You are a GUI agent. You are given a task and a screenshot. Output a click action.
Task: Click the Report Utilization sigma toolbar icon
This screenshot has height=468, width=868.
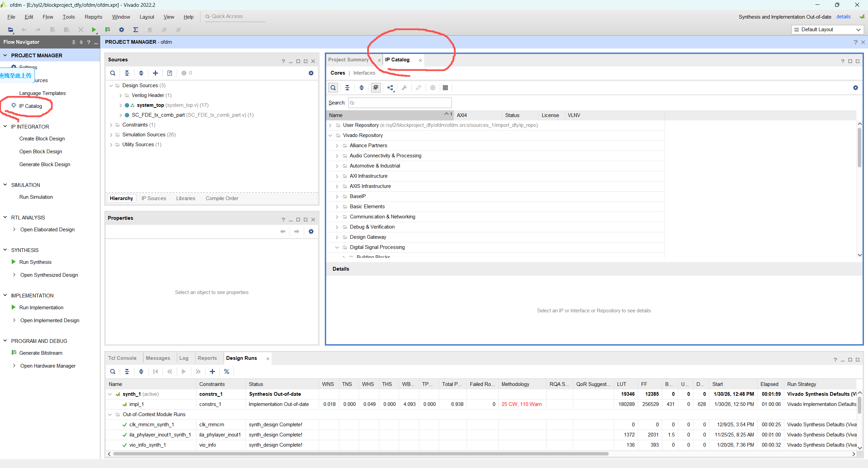(x=136, y=30)
